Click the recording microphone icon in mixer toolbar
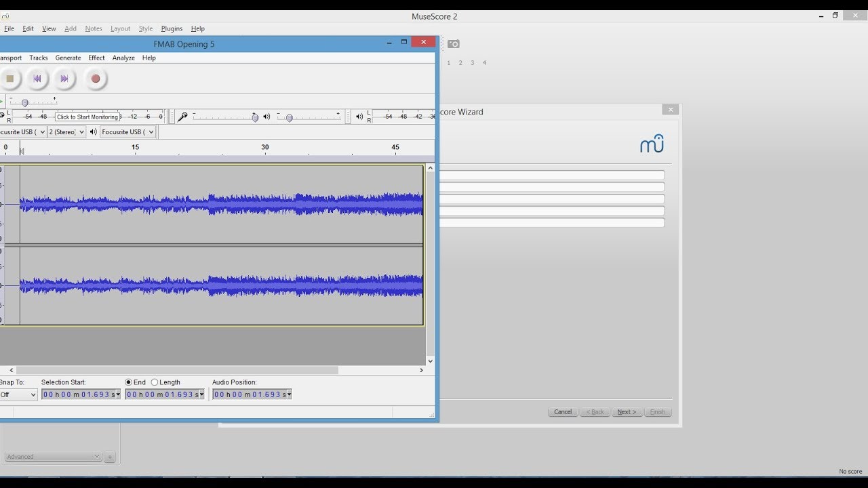 click(182, 117)
